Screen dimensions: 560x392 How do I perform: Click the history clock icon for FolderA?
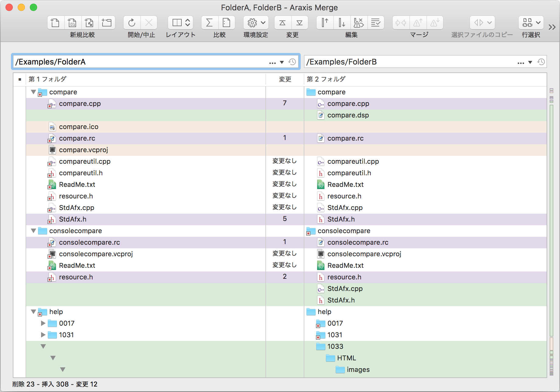tap(292, 62)
